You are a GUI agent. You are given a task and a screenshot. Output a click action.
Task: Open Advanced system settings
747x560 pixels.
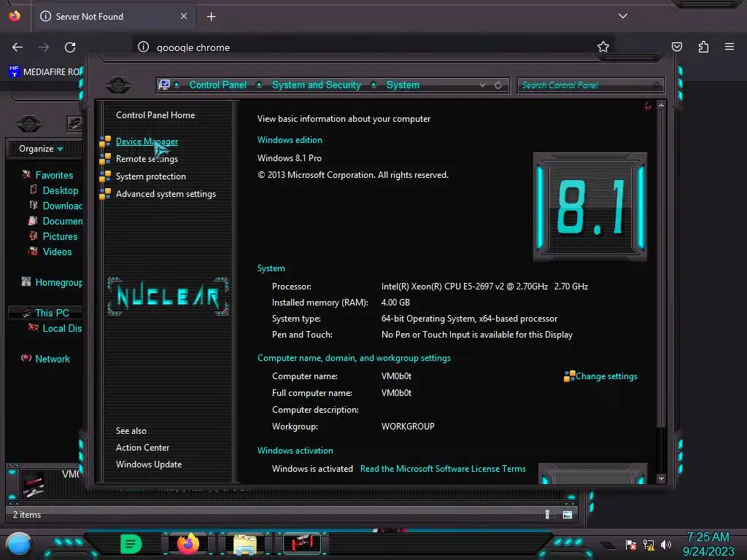click(x=166, y=194)
